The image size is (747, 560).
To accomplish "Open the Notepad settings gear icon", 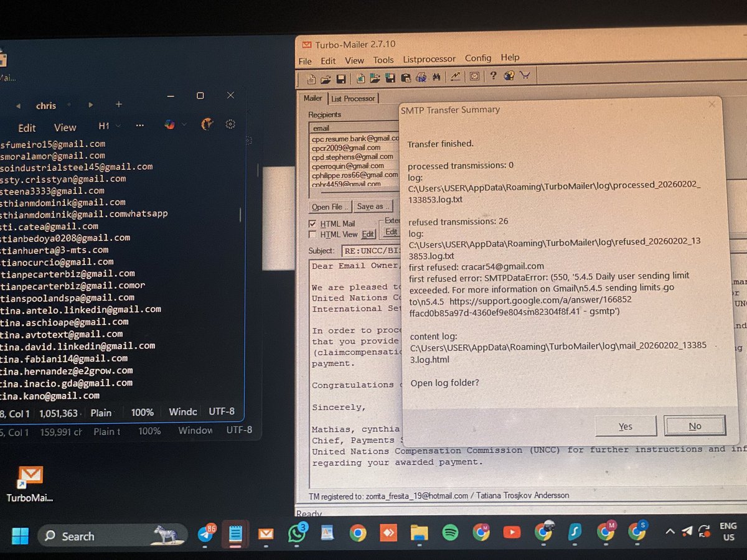I will point(230,124).
